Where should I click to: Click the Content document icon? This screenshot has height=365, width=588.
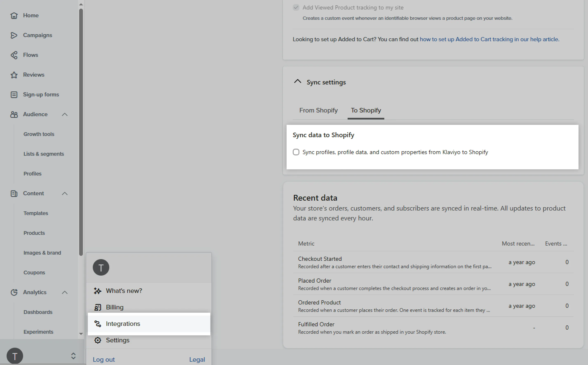(14, 194)
